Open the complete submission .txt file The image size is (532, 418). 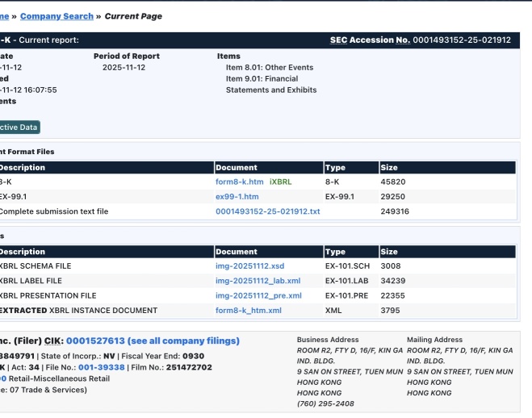[267, 211]
